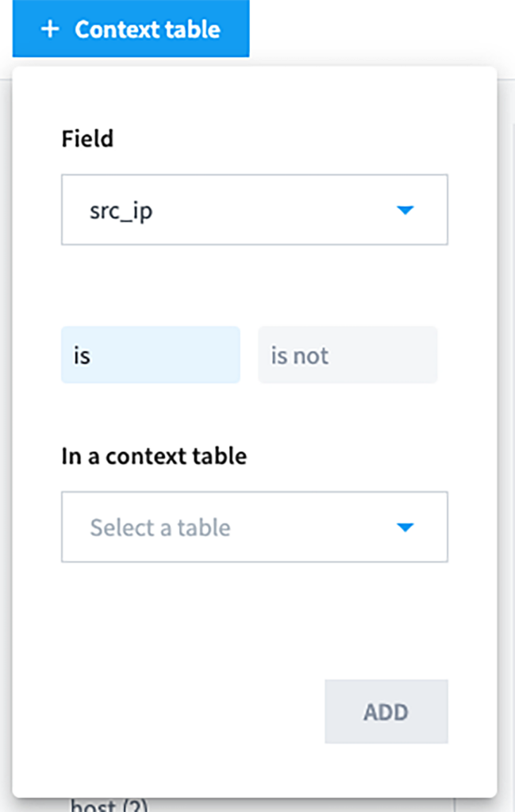Click the partially visible host (2) item
Screen dimensions: 515x812
pyautogui.click(x=110, y=806)
